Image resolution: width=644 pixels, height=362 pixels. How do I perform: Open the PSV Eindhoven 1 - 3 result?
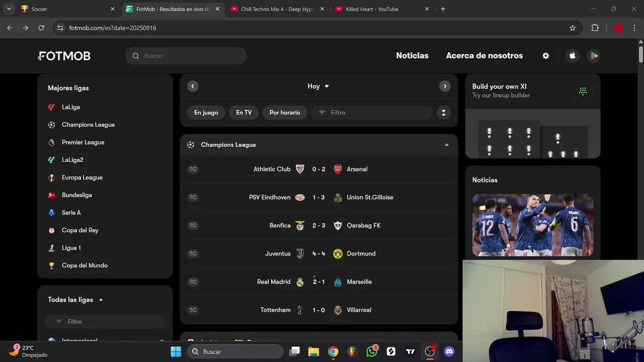pos(319,197)
